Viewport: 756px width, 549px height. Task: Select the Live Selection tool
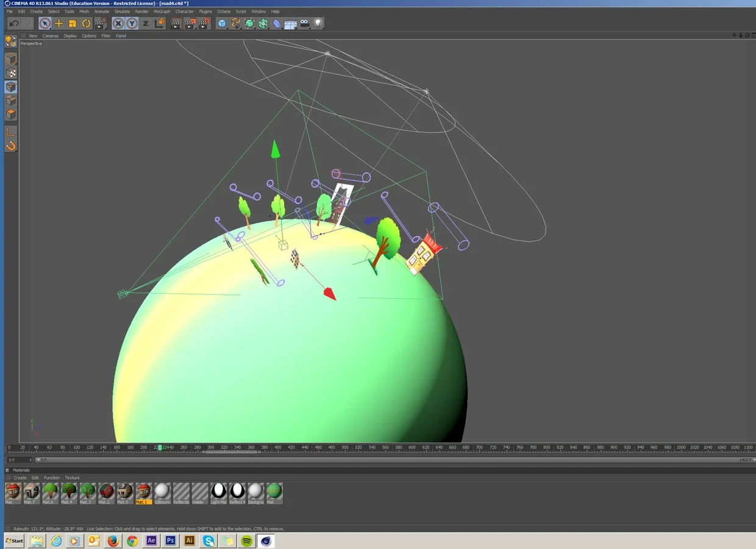45,23
